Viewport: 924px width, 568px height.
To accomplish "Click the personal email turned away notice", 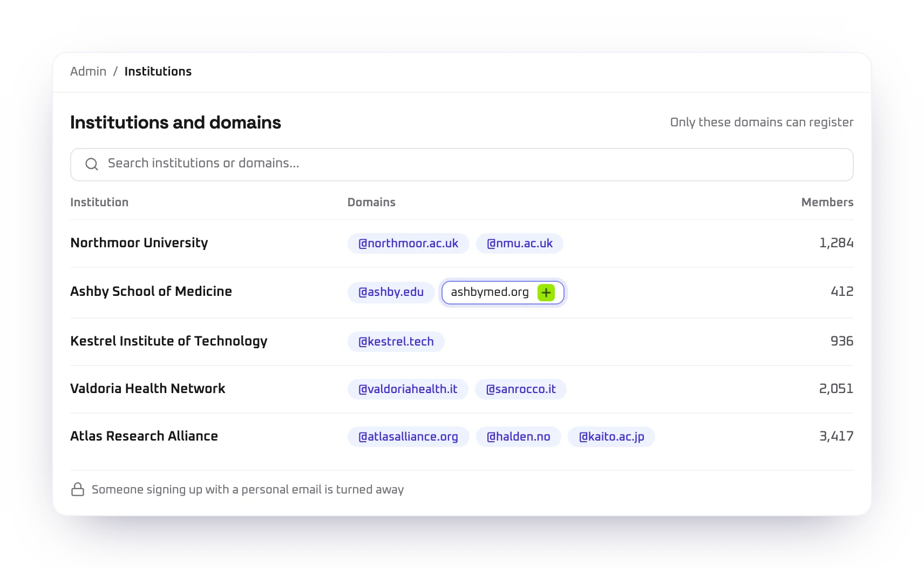I will [248, 490].
